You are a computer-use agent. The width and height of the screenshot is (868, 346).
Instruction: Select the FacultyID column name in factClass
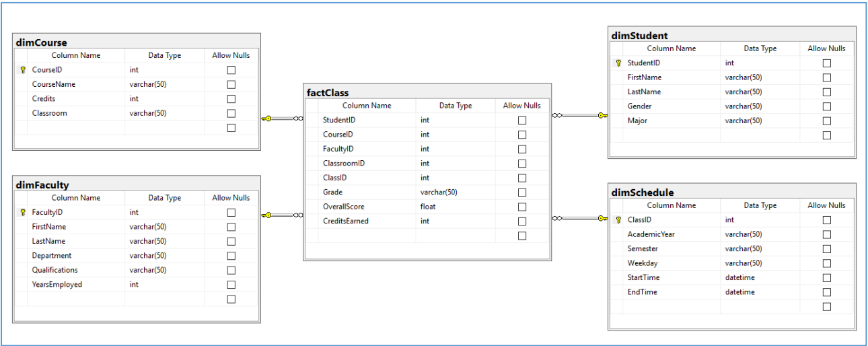338,149
